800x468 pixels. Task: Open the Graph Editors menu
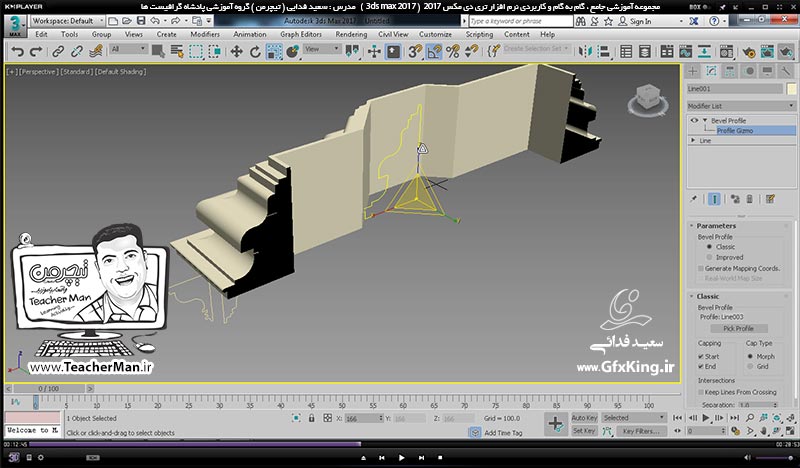[301, 34]
